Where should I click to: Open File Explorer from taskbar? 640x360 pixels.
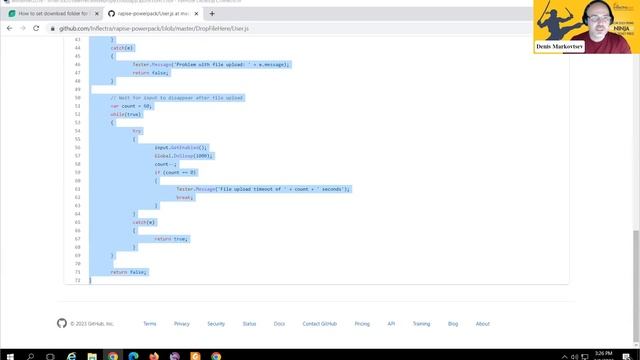(x=92, y=356)
